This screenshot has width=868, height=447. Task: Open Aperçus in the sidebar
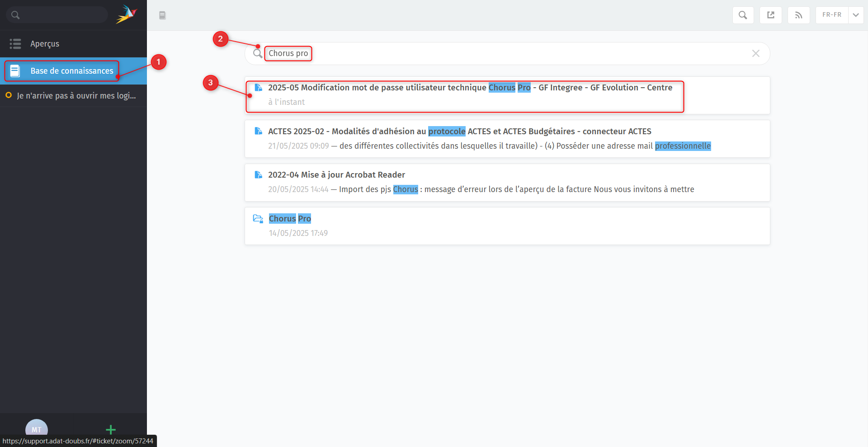click(x=45, y=44)
